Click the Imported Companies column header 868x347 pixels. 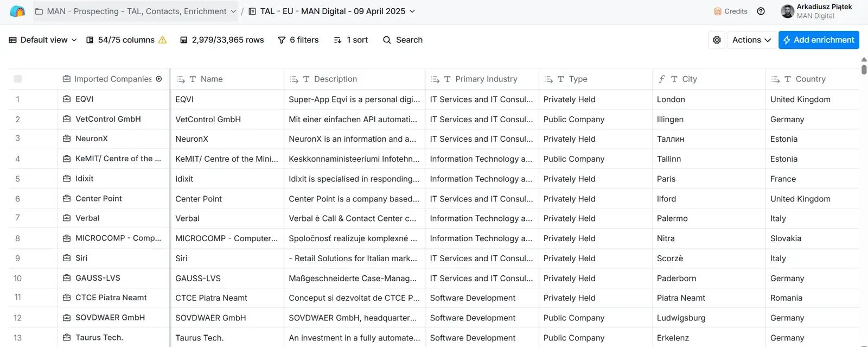click(x=113, y=79)
